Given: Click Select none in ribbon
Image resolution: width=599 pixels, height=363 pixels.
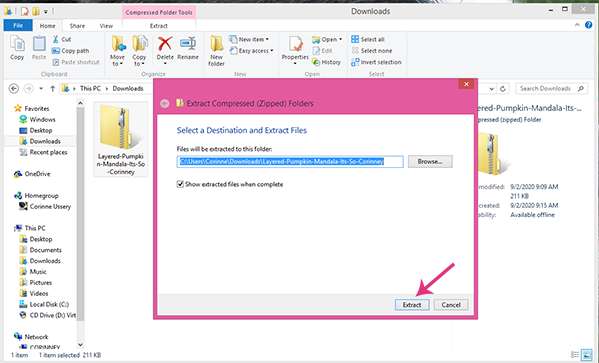Looking at the screenshot, I should pyautogui.click(x=371, y=50).
